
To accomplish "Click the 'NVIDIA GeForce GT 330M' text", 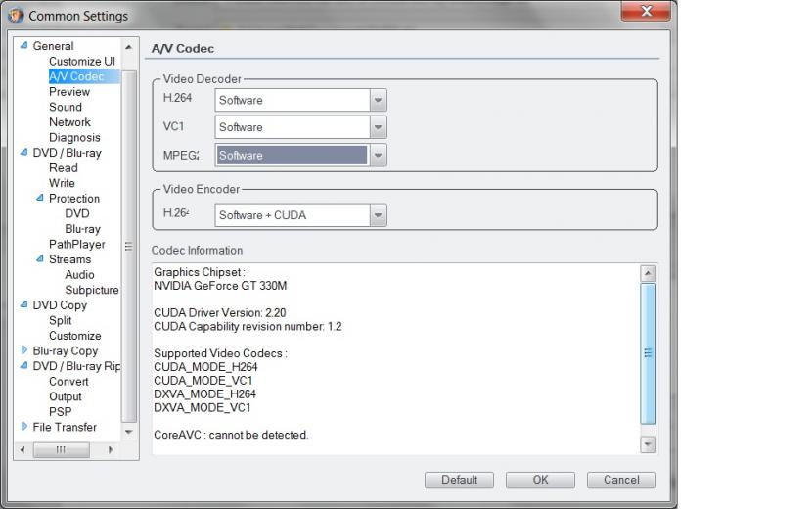I will coord(220,286).
